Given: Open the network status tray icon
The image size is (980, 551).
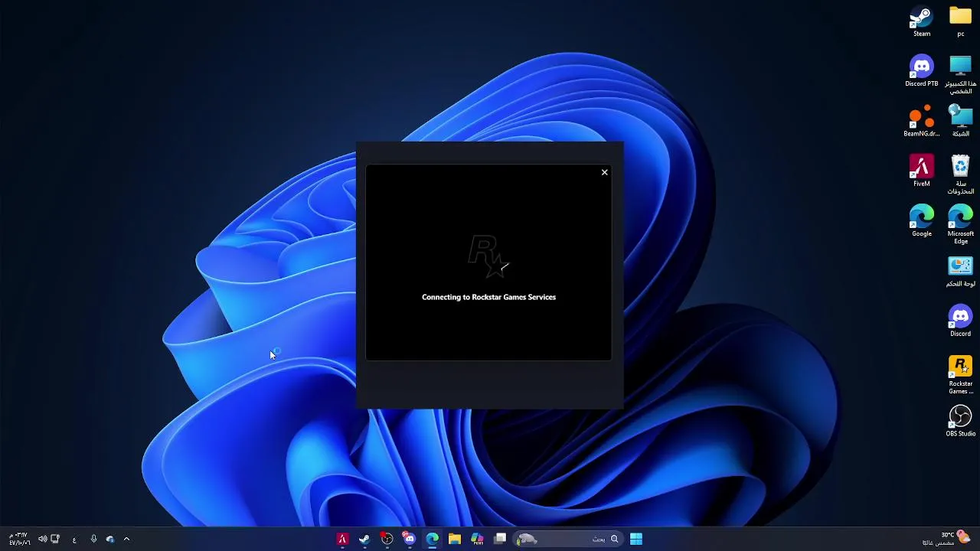Looking at the screenshot, I should point(55,540).
